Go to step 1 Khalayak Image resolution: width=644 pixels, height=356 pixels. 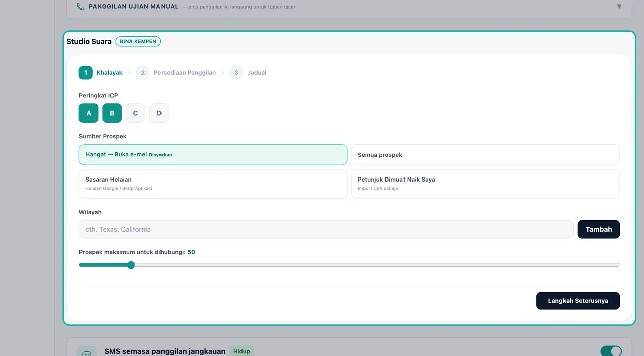(x=101, y=73)
